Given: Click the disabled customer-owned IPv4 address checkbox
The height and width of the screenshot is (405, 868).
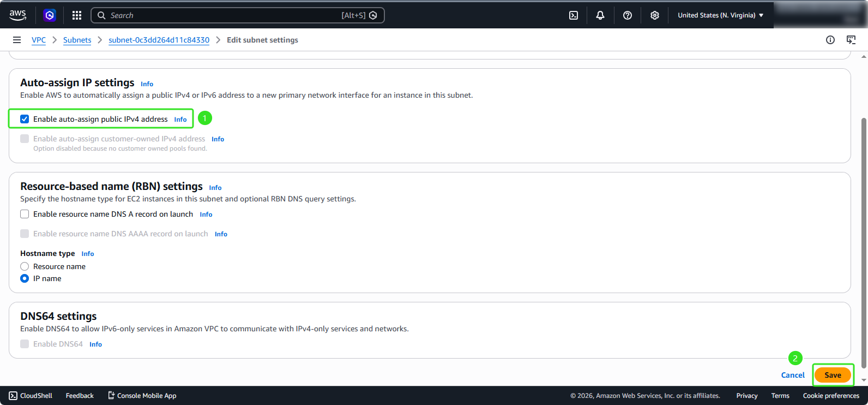Looking at the screenshot, I should pos(25,139).
